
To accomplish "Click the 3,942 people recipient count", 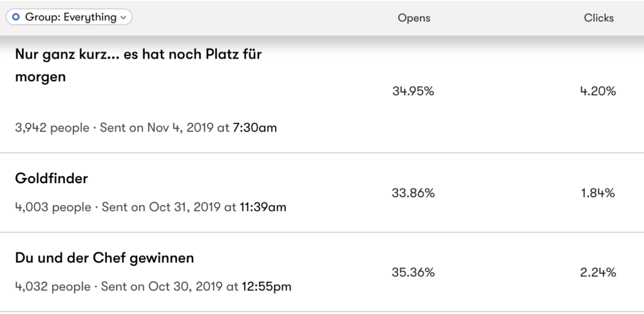I will click(52, 128).
